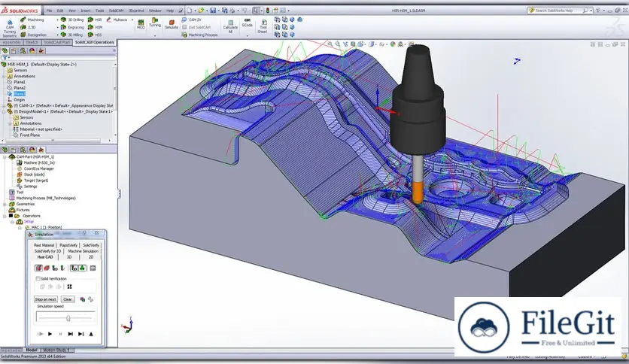Toggle the Solid Verification checkbox
629x364 pixels.
click(x=38, y=278)
